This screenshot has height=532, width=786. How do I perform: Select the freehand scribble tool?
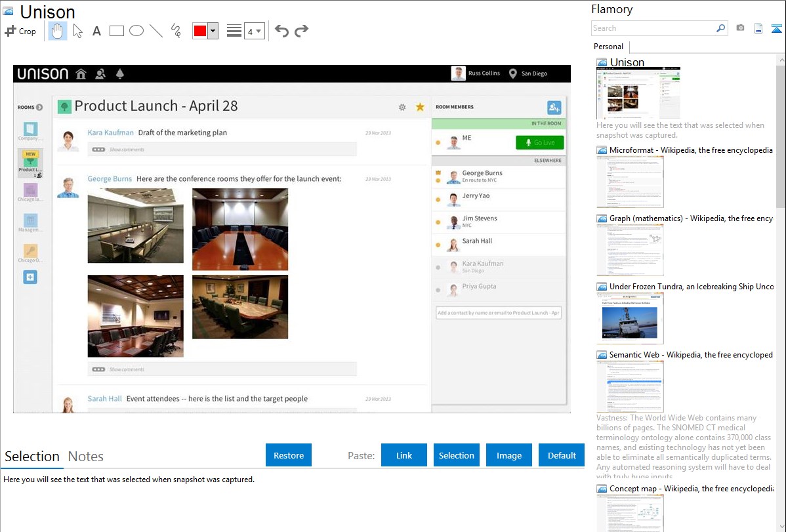pos(176,31)
